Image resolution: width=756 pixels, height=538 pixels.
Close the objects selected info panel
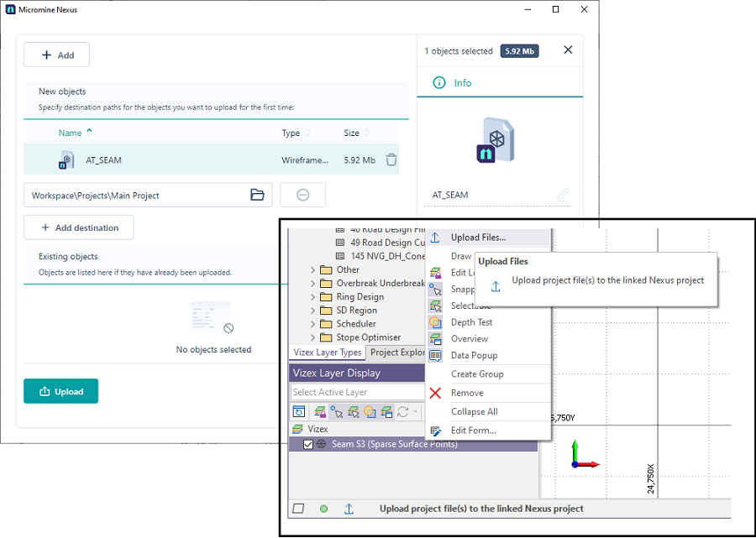pos(568,50)
